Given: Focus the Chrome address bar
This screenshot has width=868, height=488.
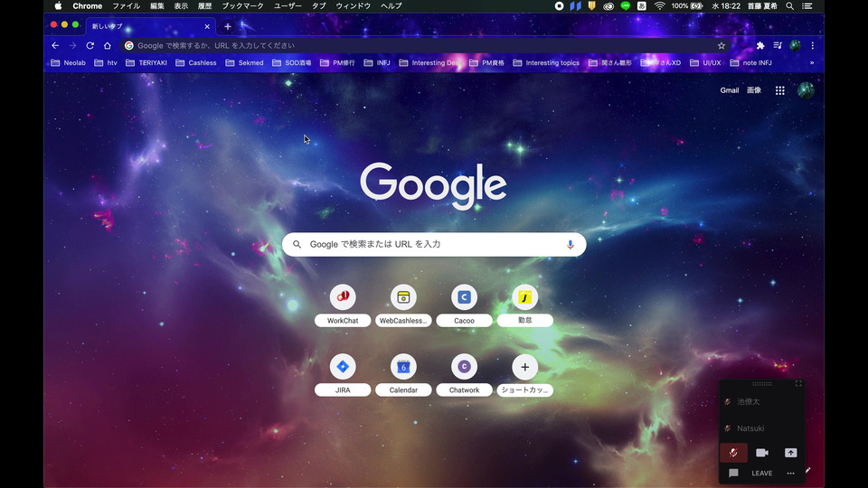Looking at the screenshot, I should pyautogui.click(x=426, y=46).
